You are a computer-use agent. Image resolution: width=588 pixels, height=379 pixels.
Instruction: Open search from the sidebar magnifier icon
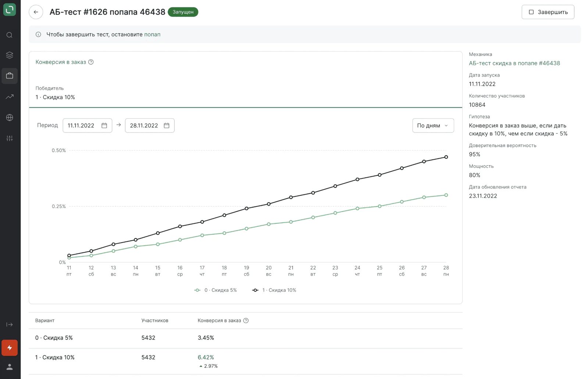coord(10,35)
